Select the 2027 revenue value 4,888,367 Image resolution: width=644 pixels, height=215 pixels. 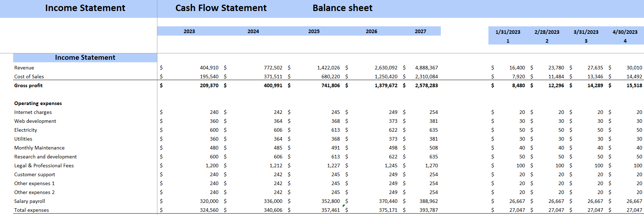(x=427, y=68)
